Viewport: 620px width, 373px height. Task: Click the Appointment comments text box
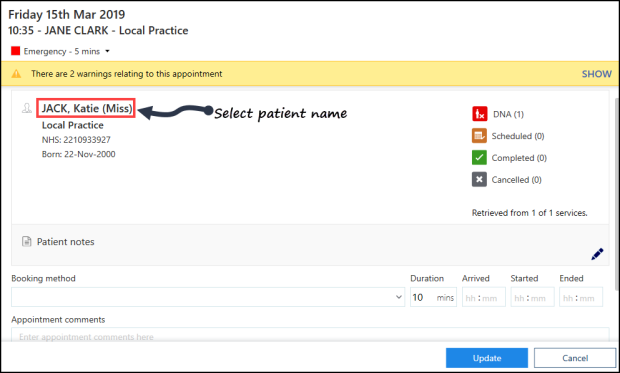pyautogui.click(x=310, y=335)
